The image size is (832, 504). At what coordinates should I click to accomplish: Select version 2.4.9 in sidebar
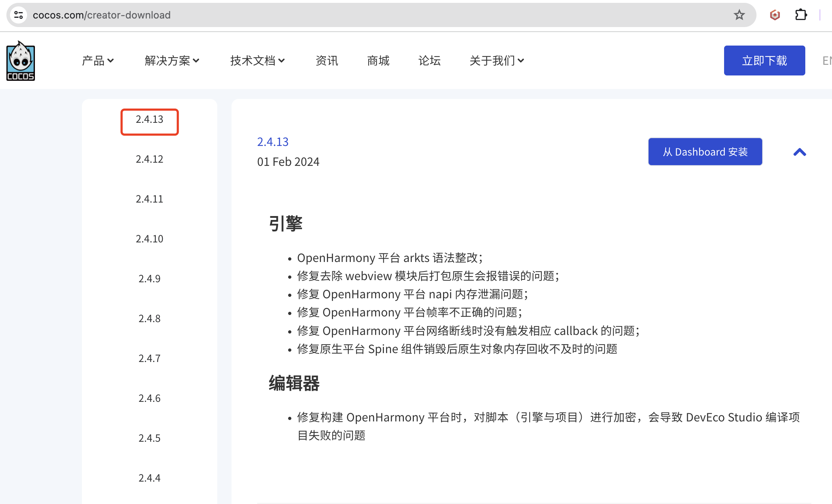pos(149,279)
